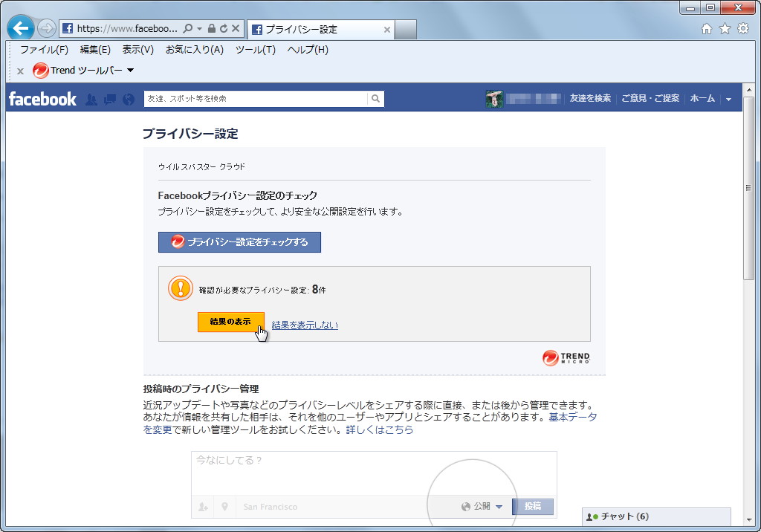Click the Facebook logo to go home

[42, 98]
